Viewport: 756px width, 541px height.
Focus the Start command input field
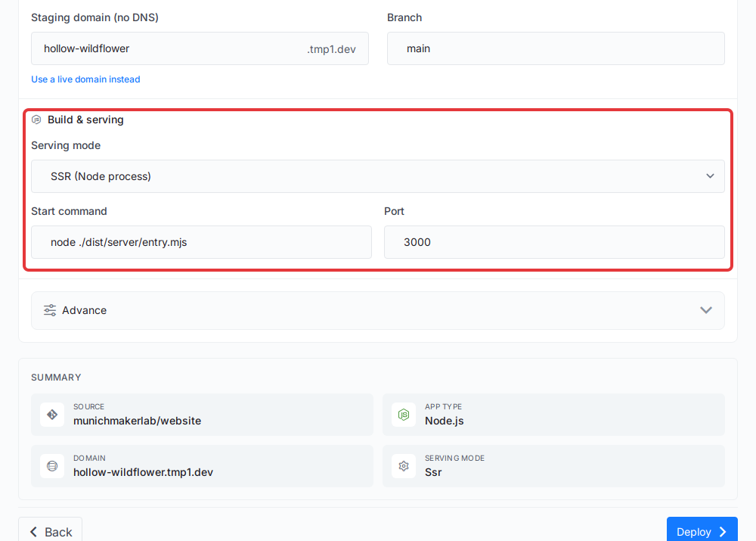point(201,242)
